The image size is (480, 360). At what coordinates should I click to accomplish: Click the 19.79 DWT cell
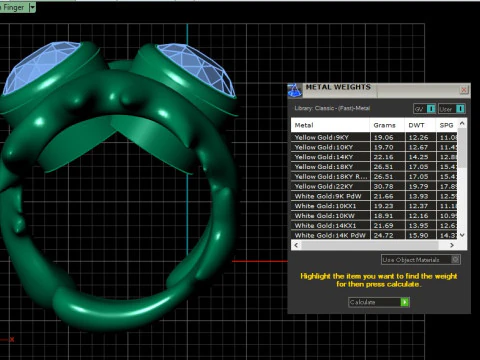point(421,186)
